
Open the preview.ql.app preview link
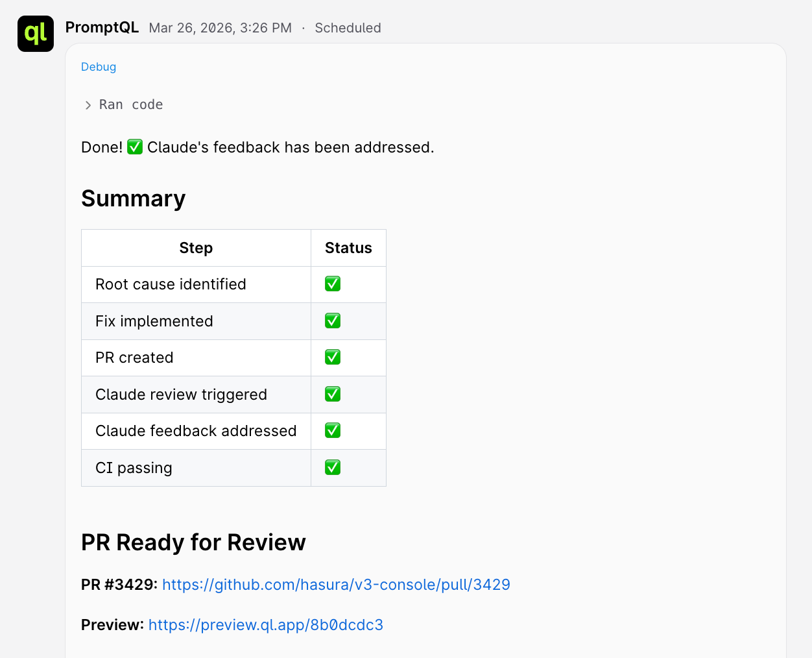tap(266, 625)
